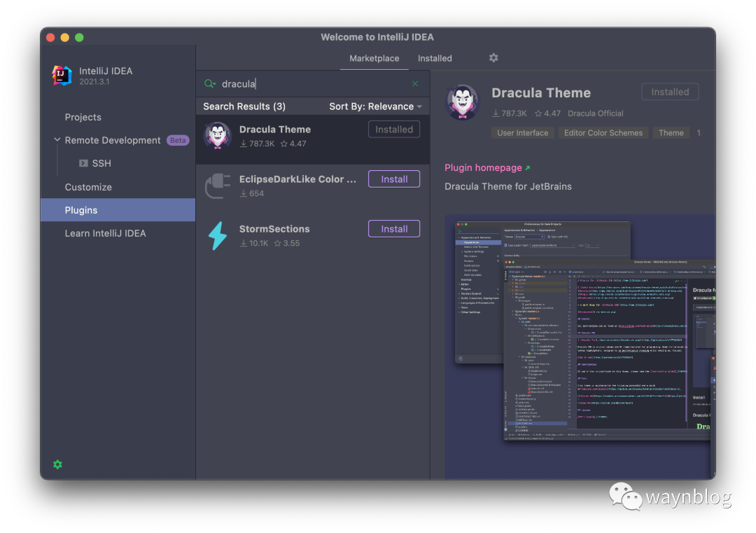Open the Sort By Relevance dropdown
Screen dimensions: 756x533
(x=375, y=106)
